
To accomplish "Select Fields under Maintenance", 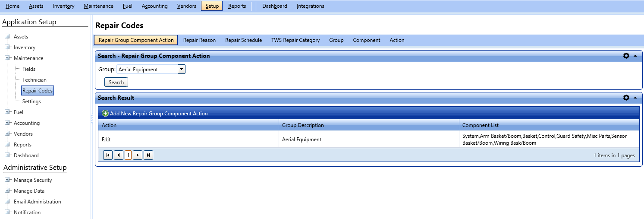I will point(29,69).
